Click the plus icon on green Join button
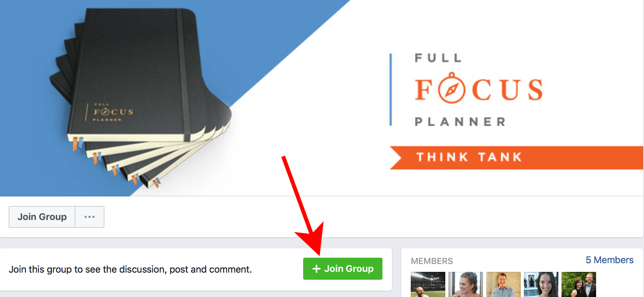Viewport: 644px width, 297px height. pos(317,269)
